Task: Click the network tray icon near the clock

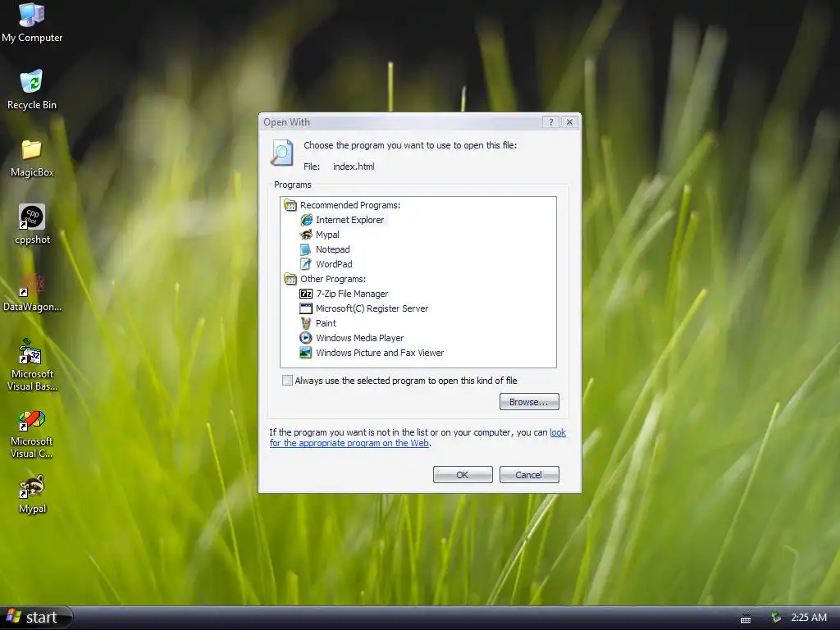Action: 775,617
